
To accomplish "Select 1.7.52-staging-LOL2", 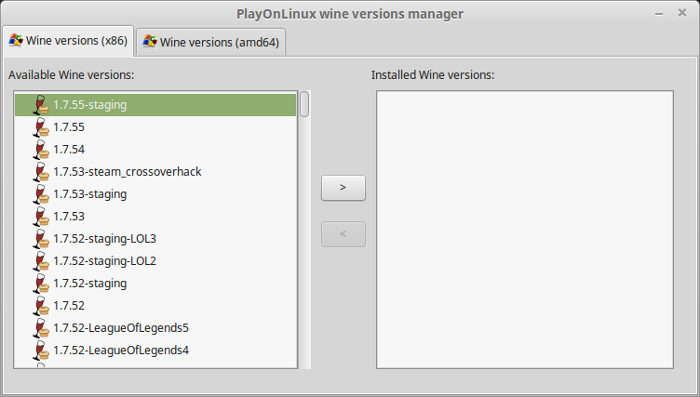I will point(155,261).
